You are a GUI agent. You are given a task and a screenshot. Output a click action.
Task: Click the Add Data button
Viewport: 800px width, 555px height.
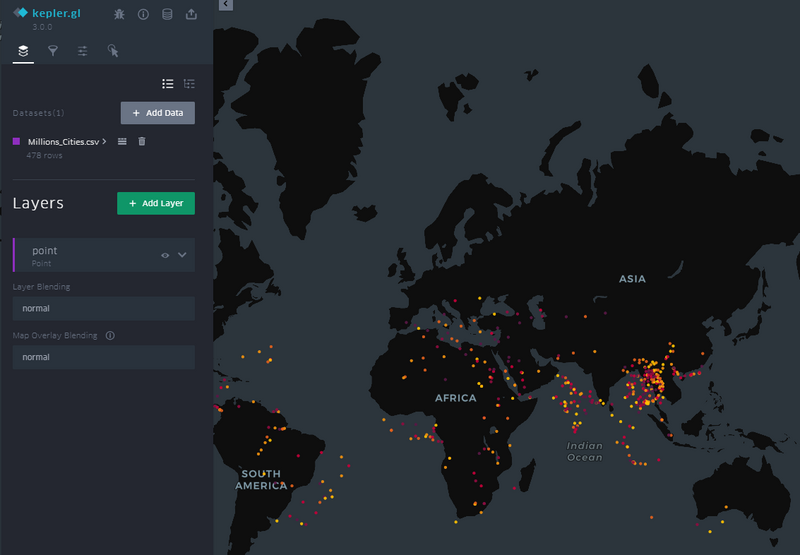[x=158, y=113]
